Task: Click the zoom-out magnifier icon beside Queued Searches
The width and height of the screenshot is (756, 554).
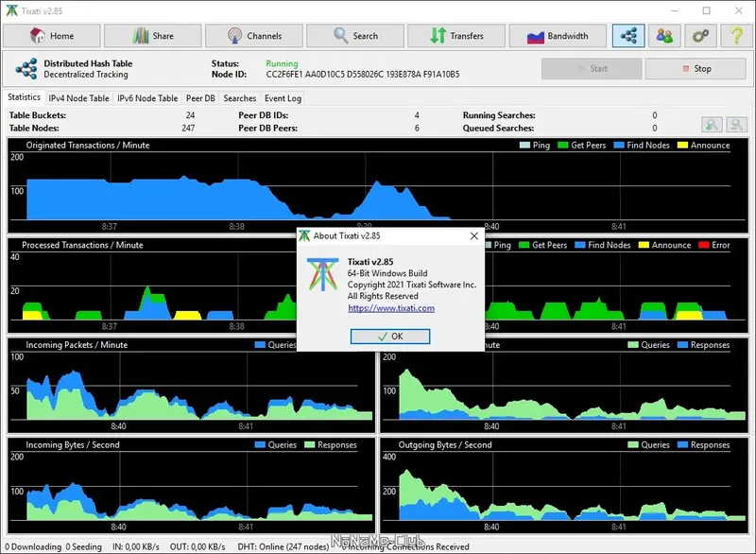Action: [x=736, y=125]
